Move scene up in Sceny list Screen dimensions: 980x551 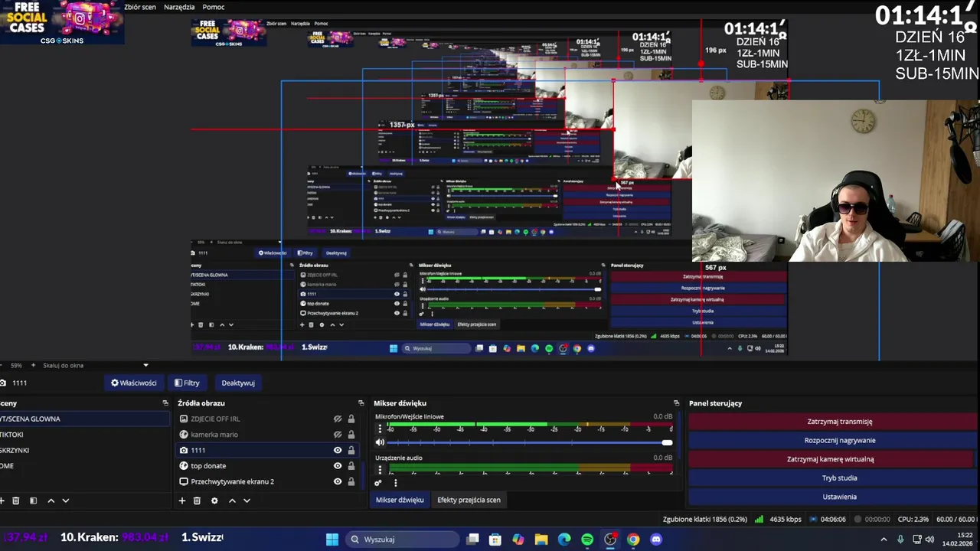[x=51, y=500]
